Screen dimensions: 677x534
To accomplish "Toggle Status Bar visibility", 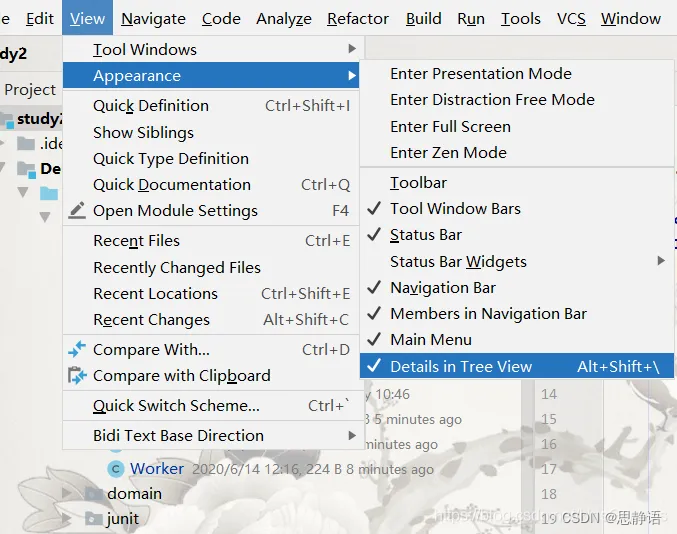I will tap(517, 235).
